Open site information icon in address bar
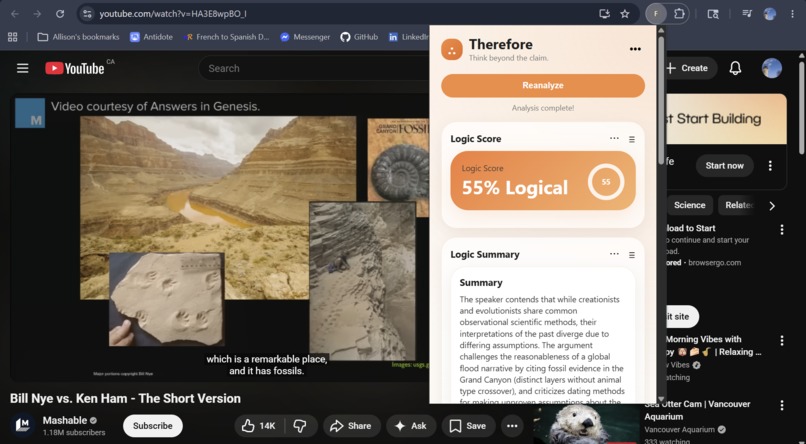 click(x=87, y=14)
